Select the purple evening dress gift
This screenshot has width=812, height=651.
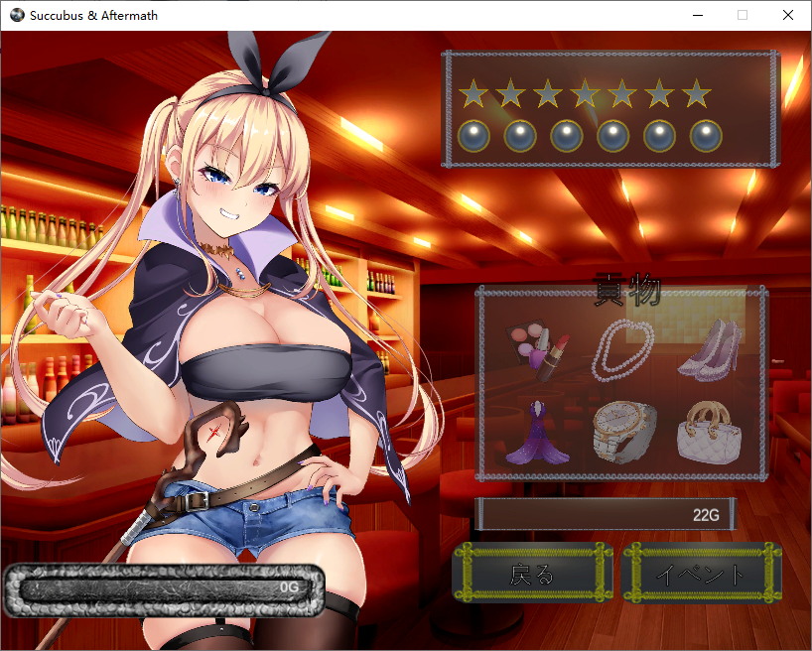click(x=538, y=433)
